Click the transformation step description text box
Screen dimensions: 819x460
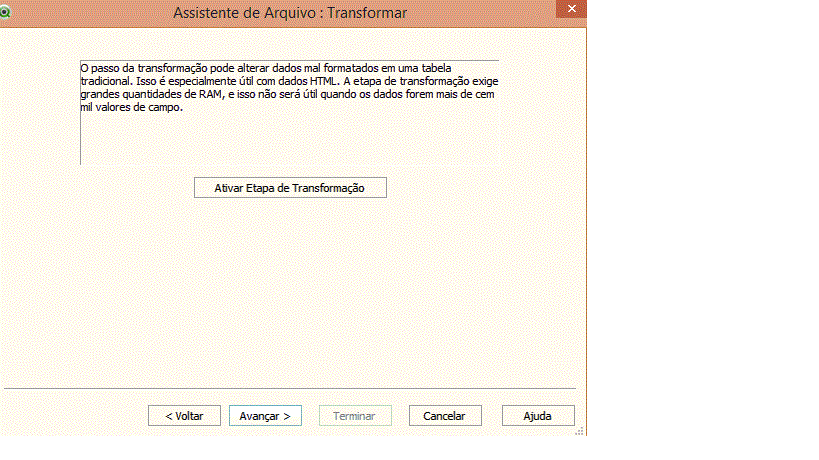(x=289, y=112)
